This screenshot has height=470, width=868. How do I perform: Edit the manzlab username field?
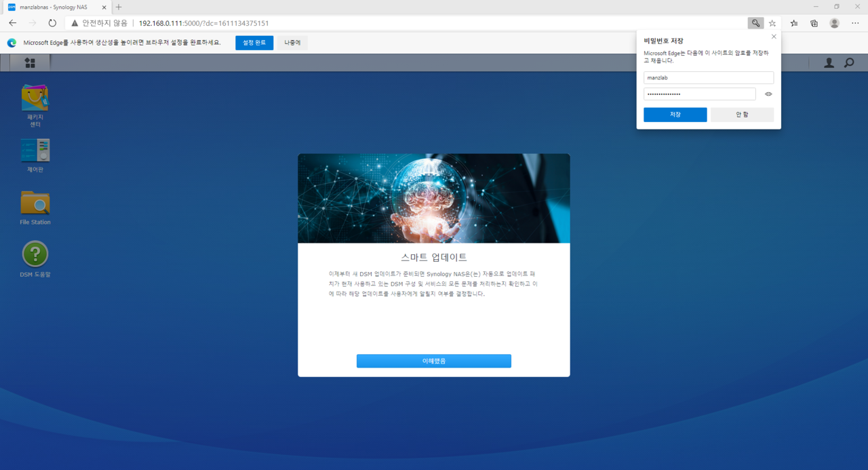(709, 78)
